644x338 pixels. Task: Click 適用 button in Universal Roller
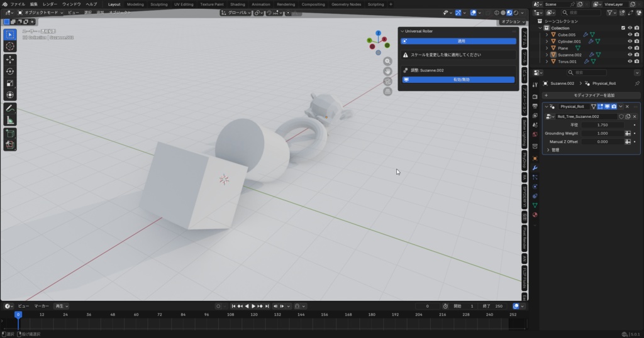(458, 41)
